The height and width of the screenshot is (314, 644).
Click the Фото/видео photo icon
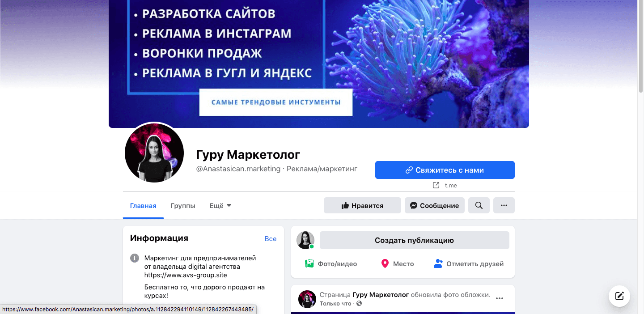[309, 263]
